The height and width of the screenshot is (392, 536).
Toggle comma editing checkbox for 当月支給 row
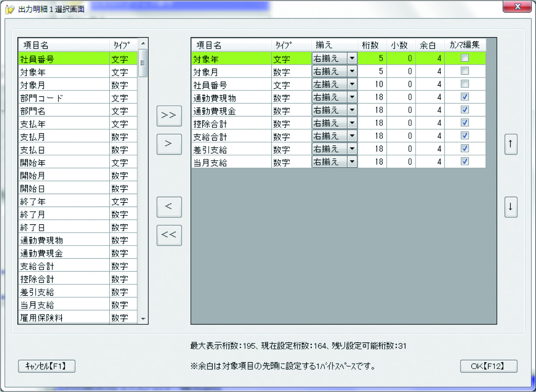[x=465, y=162]
